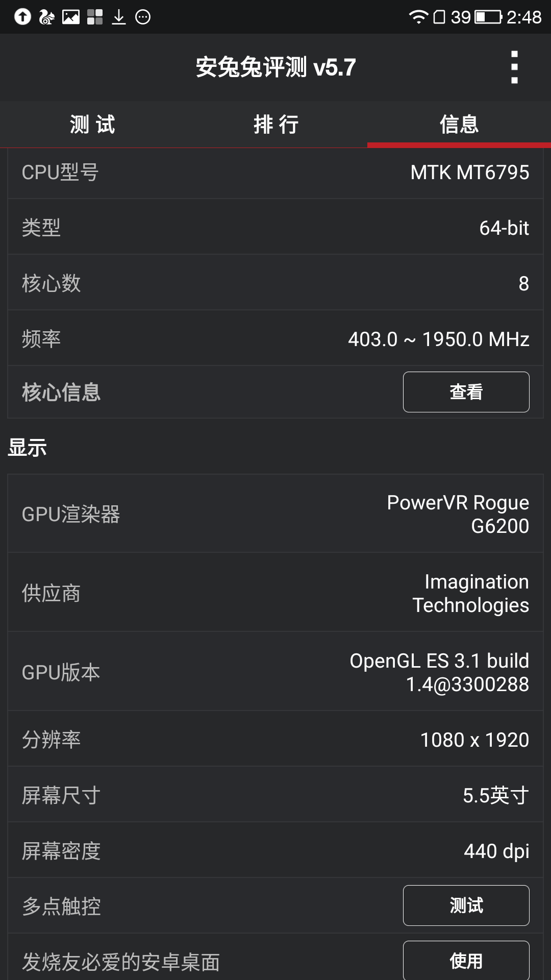Tap the SIM card status icon
The image size is (551, 980).
pos(439,17)
